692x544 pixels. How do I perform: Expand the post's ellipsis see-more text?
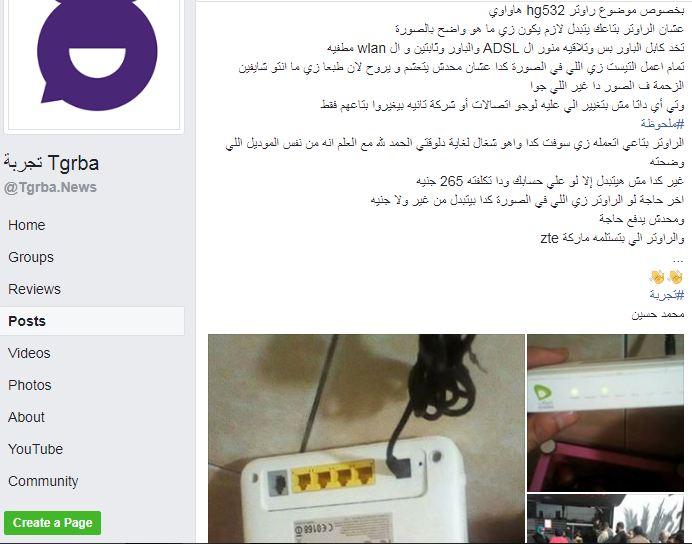678,258
